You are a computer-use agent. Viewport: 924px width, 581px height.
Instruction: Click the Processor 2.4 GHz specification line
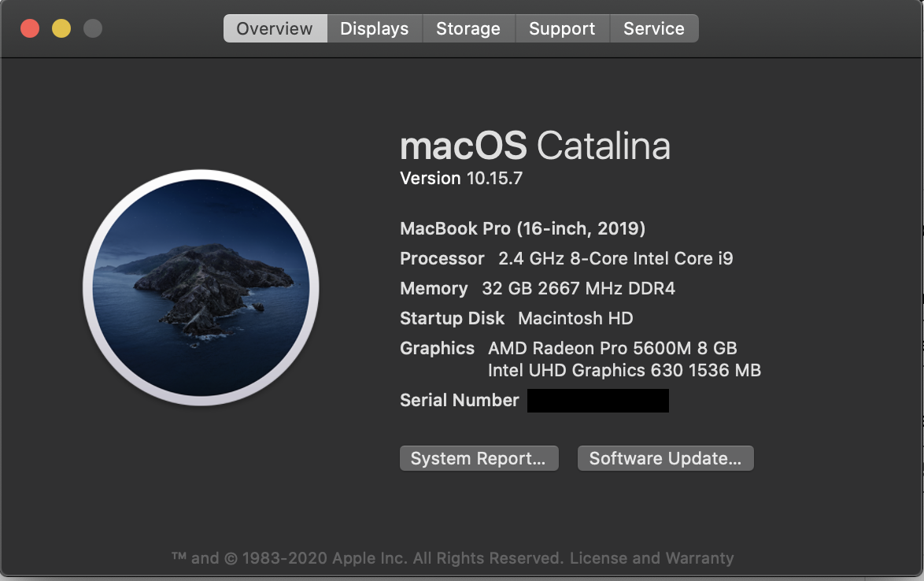click(567, 259)
